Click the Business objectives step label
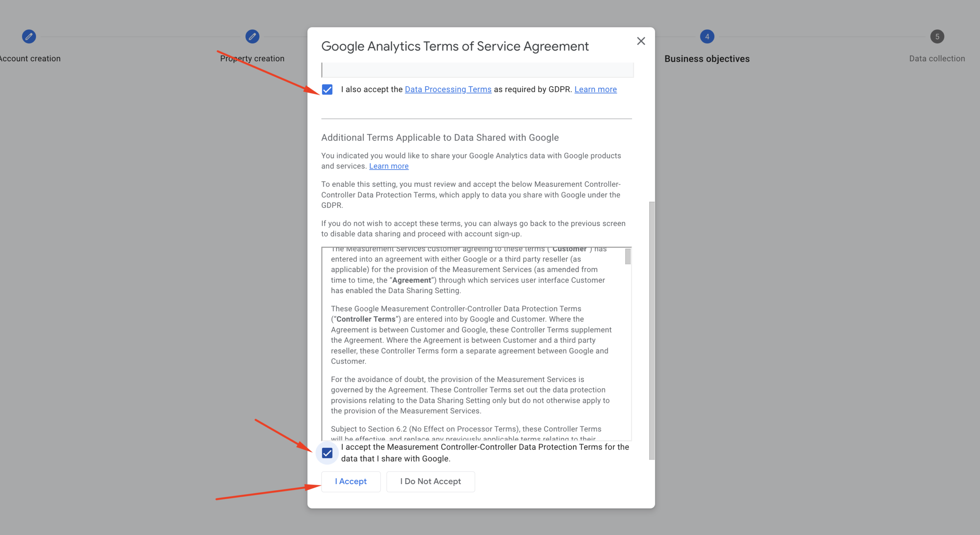Screen dimensions: 980x535 point(707,59)
